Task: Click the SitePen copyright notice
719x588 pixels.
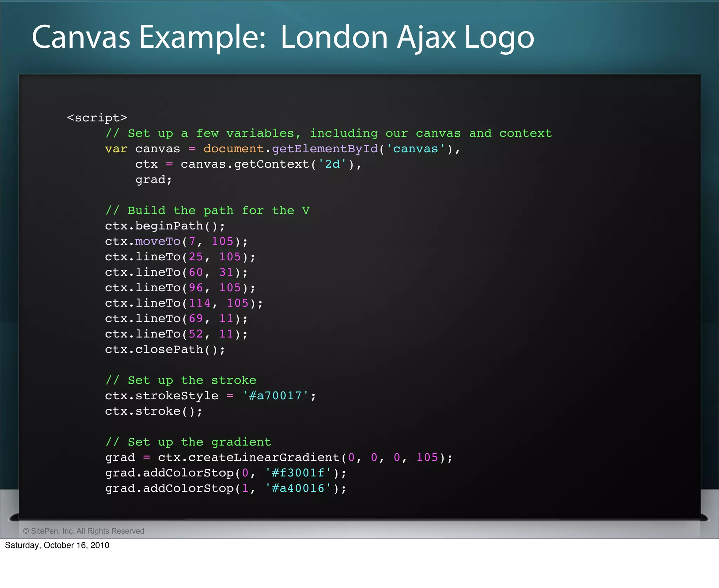Action: coord(84,531)
